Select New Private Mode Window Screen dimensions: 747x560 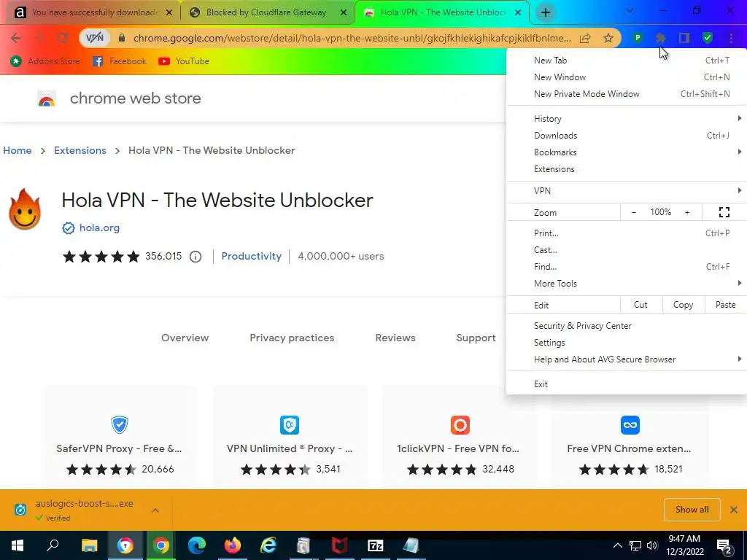pos(626,94)
